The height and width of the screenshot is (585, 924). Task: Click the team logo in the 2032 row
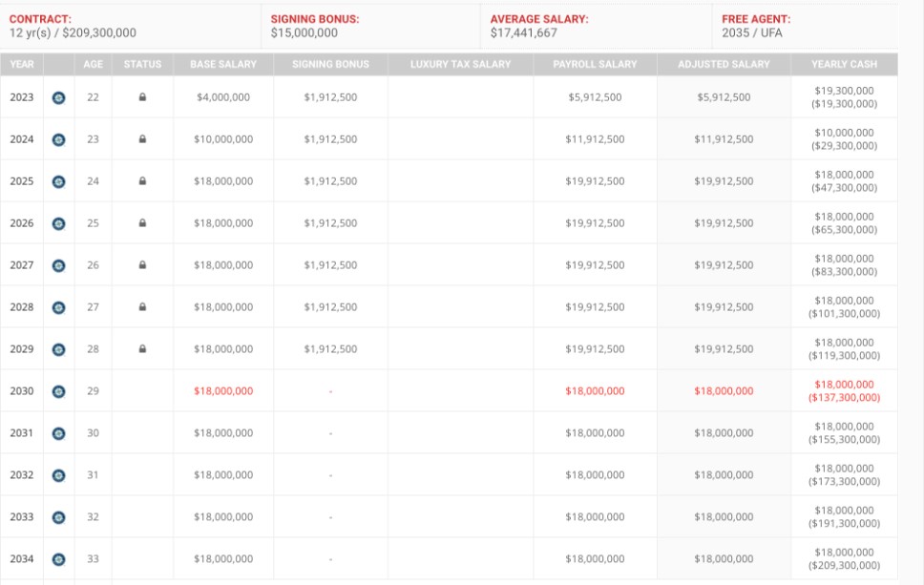(x=59, y=475)
